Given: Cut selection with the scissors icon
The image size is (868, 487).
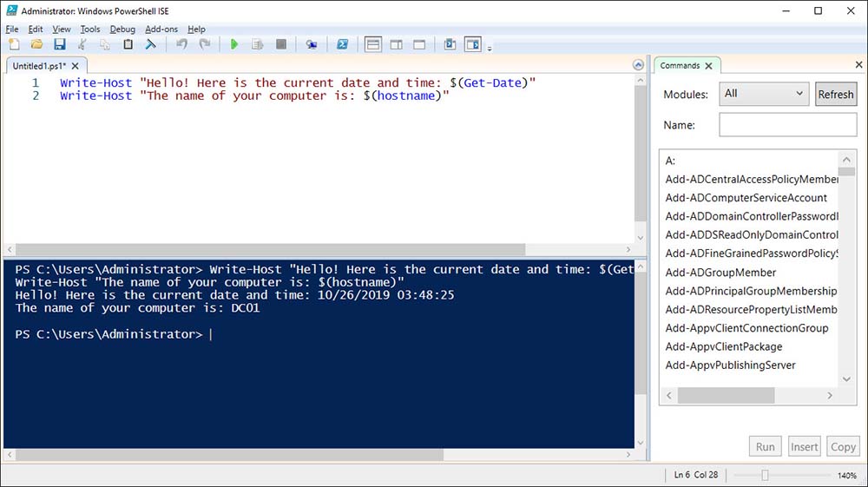Looking at the screenshot, I should (82, 44).
